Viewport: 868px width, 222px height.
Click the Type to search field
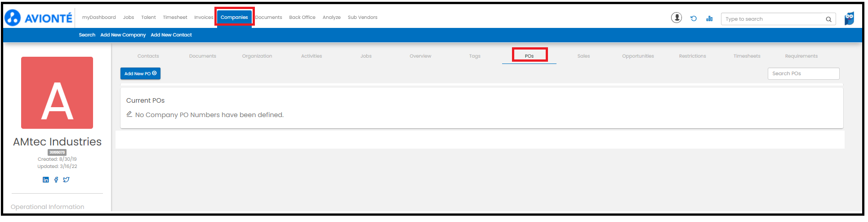(x=778, y=19)
